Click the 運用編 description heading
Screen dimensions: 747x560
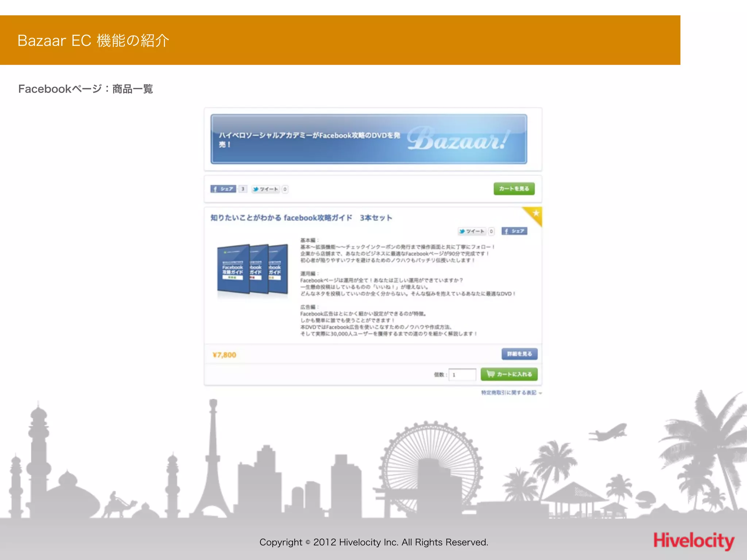[309, 273]
